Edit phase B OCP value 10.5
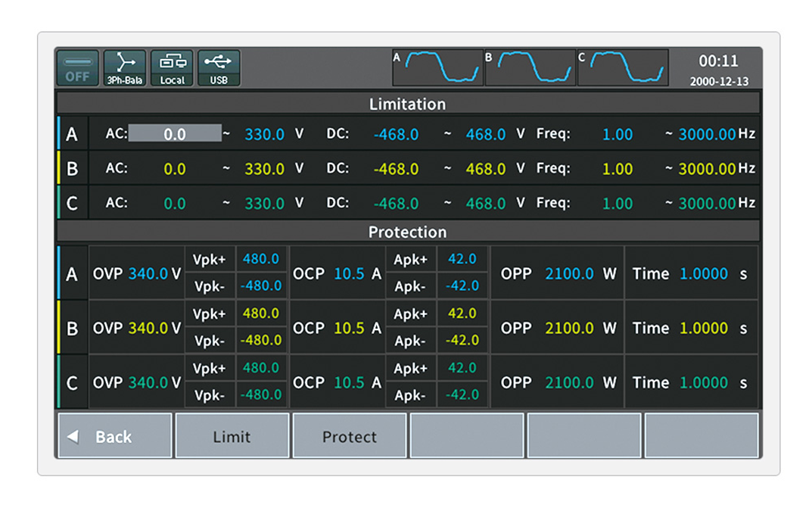 pyautogui.click(x=349, y=328)
